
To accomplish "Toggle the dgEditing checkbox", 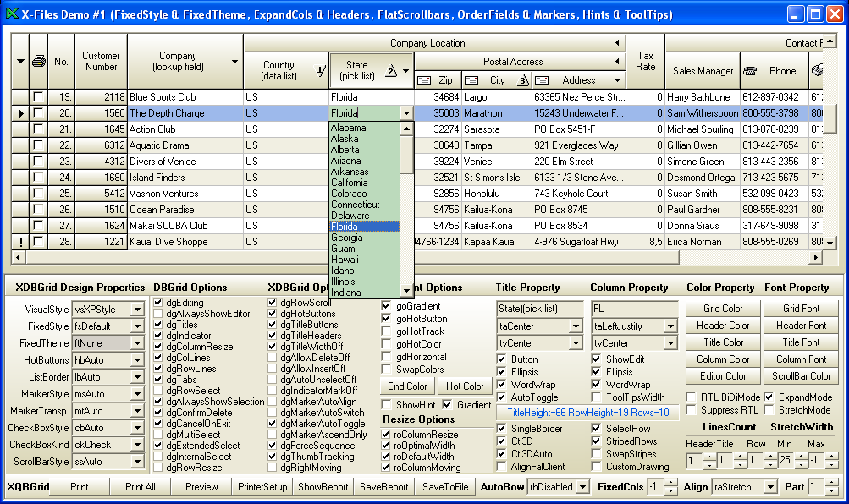I will click(158, 302).
